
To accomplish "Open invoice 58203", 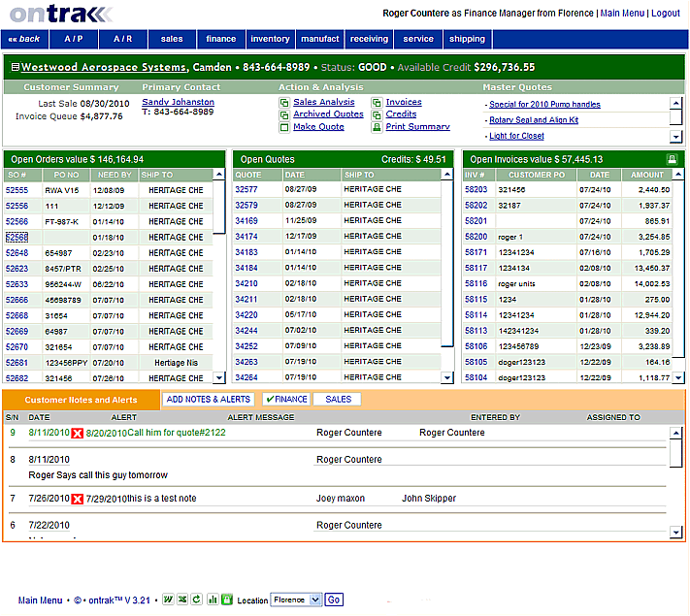I will pyautogui.click(x=476, y=189).
